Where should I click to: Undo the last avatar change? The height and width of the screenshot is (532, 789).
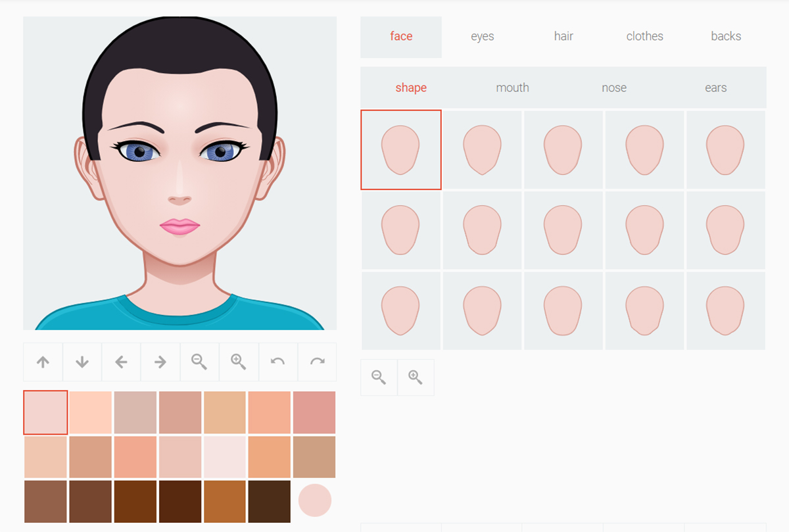(x=277, y=362)
